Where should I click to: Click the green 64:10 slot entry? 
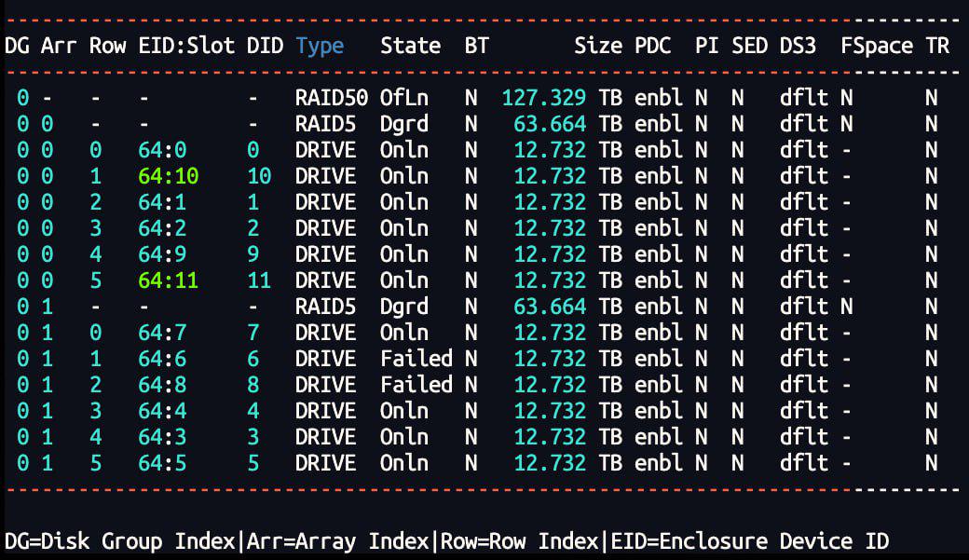pyautogui.click(x=168, y=176)
